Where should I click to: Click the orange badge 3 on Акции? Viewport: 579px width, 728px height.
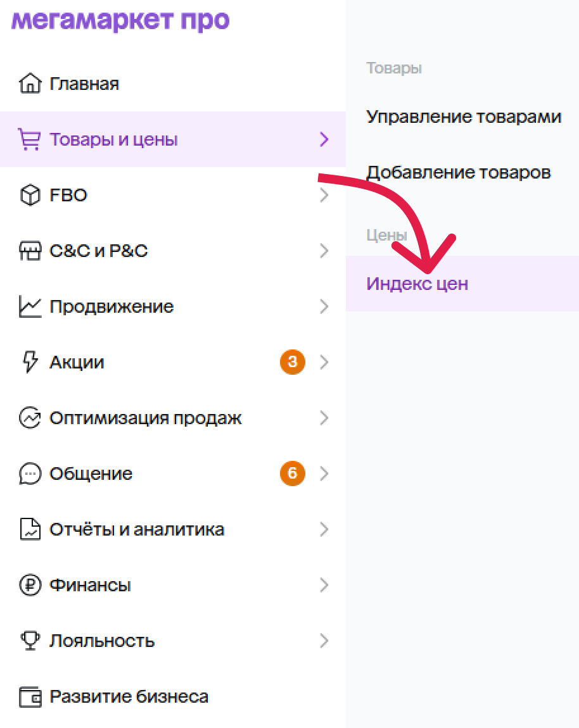292,361
